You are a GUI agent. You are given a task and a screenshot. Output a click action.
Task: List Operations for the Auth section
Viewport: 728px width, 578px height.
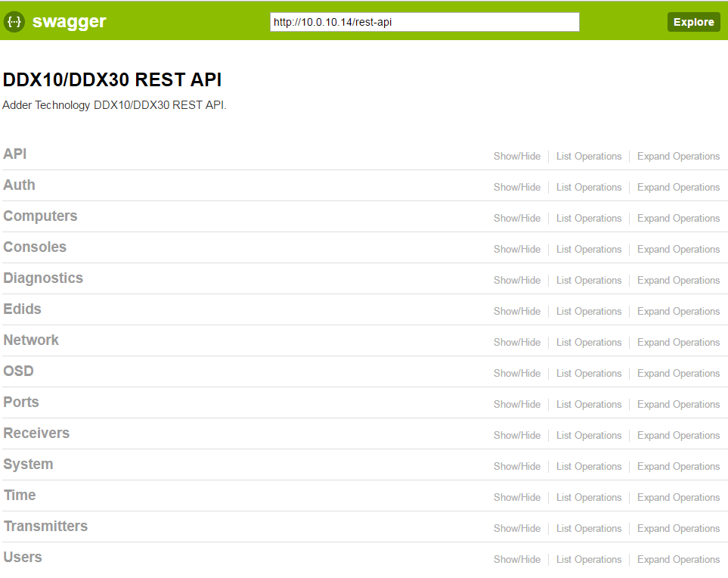click(588, 188)
